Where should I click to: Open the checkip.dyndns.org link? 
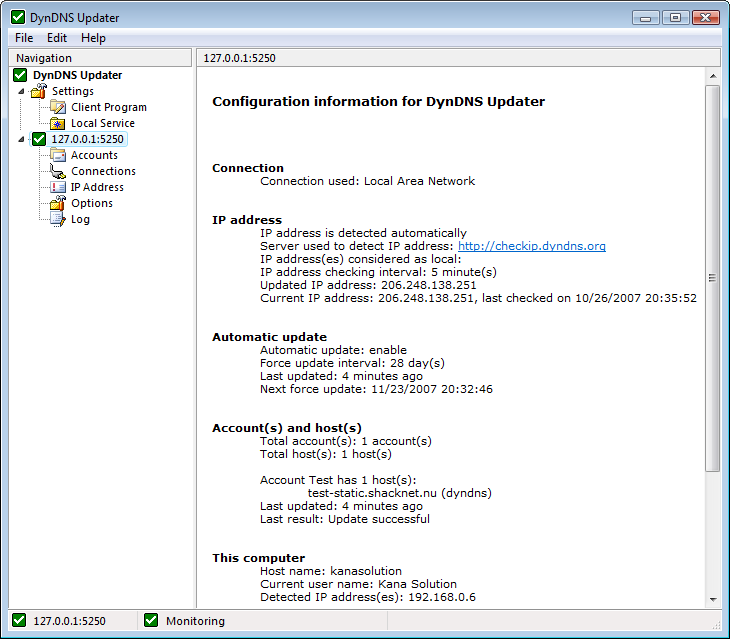(x=531, y=246)
